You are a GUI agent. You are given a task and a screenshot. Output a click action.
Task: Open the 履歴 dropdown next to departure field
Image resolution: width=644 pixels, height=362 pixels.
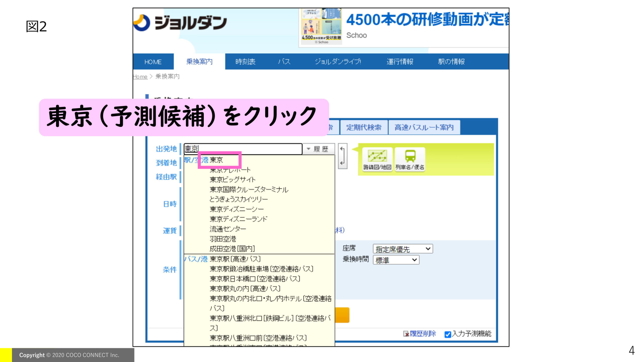[x=318, y=149]
